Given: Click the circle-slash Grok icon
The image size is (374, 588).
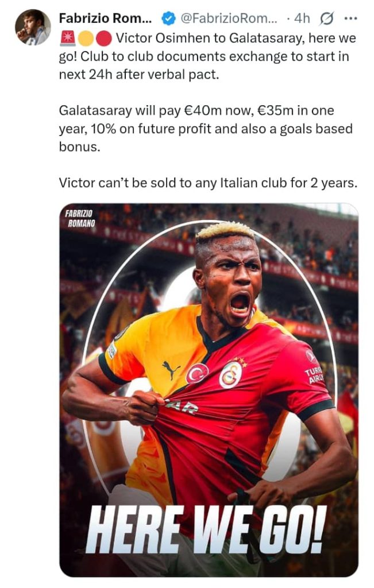Looking at the screenshot, I should click(326, 19).
